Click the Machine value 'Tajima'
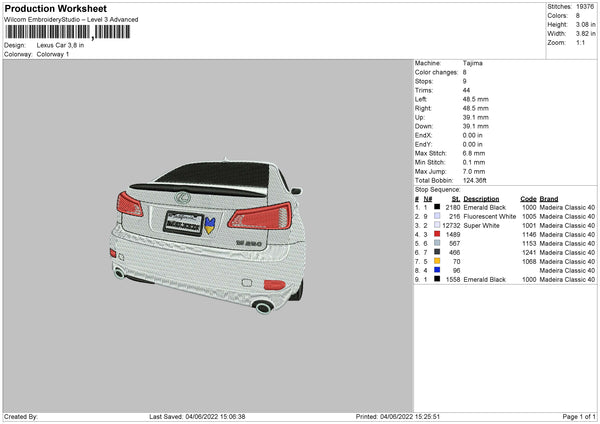600x424 pixels. (x=473, y=63)
